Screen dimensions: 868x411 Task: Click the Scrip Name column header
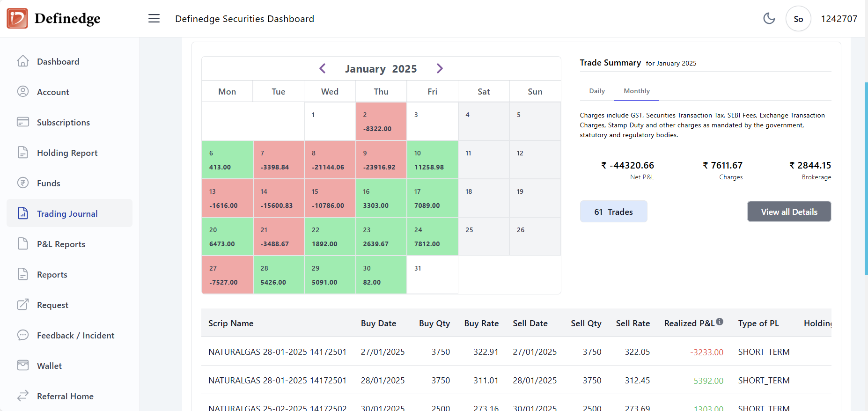point(231,323)
